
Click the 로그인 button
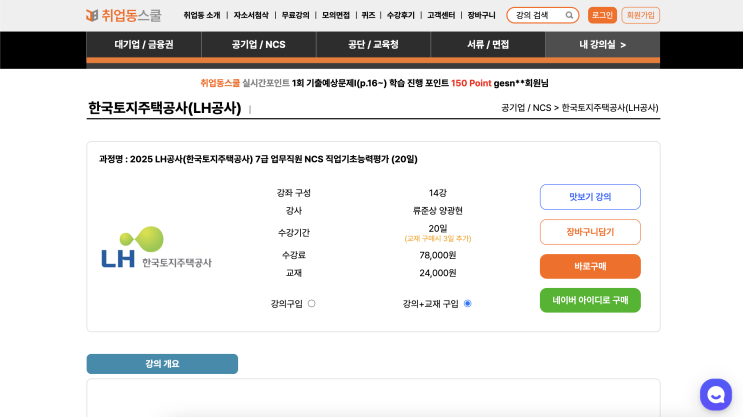click(602, 15)
